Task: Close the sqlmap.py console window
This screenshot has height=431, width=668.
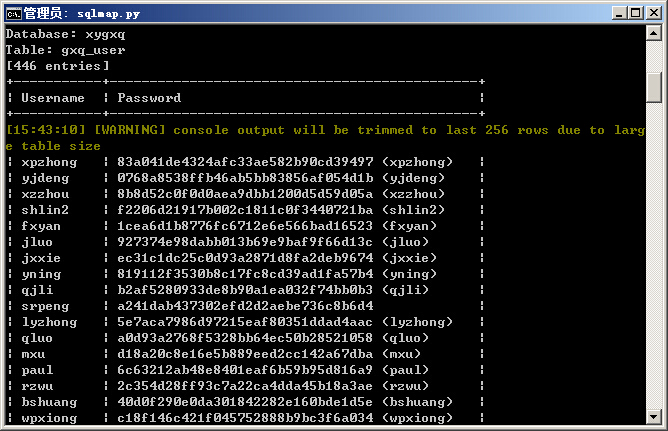Action: click(653, 13)
